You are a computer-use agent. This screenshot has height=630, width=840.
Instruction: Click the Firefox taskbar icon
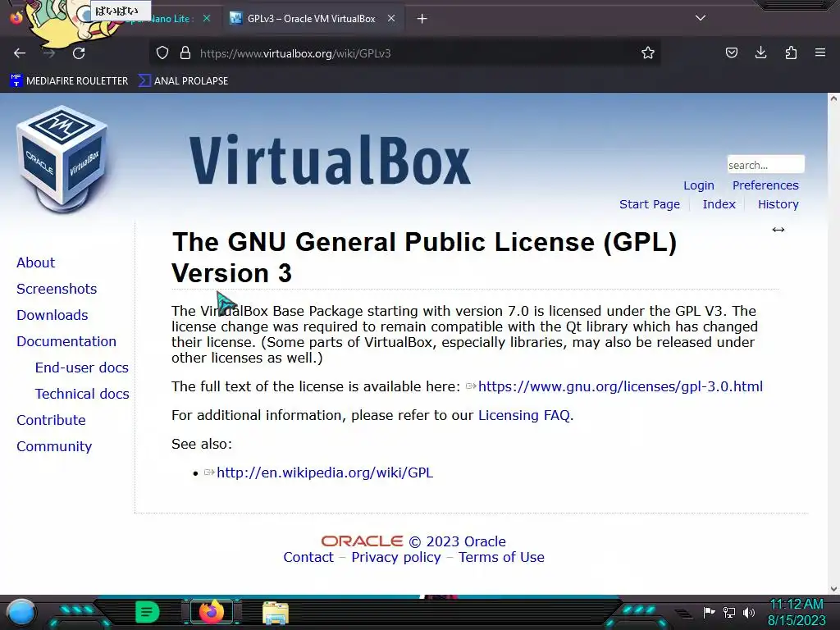click(211, 612)
